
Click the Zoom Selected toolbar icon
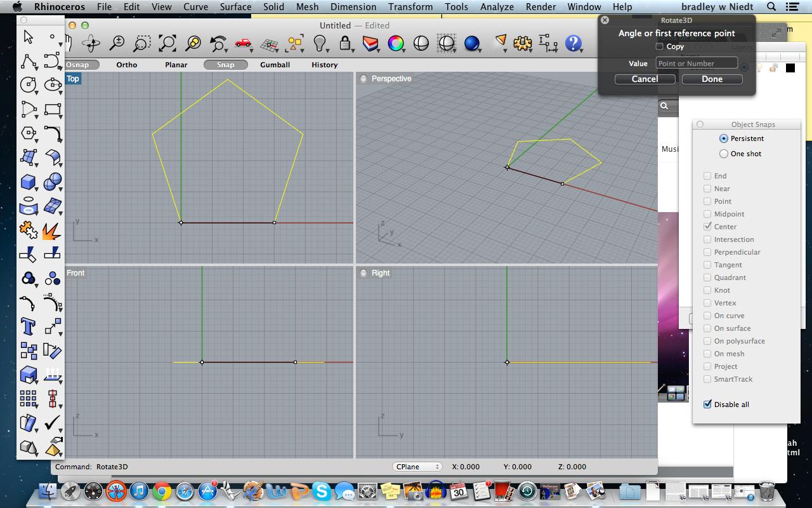click(193, 43)
